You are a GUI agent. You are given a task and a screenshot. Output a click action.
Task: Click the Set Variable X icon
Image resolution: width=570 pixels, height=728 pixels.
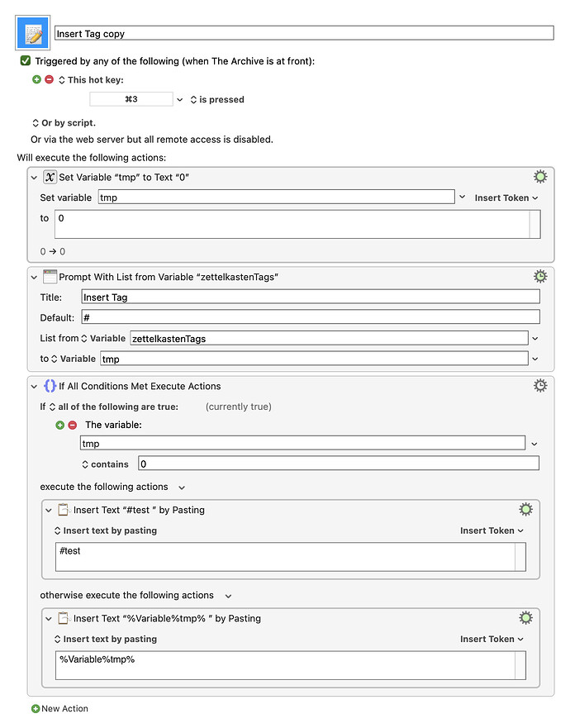(x=50, y=177)
